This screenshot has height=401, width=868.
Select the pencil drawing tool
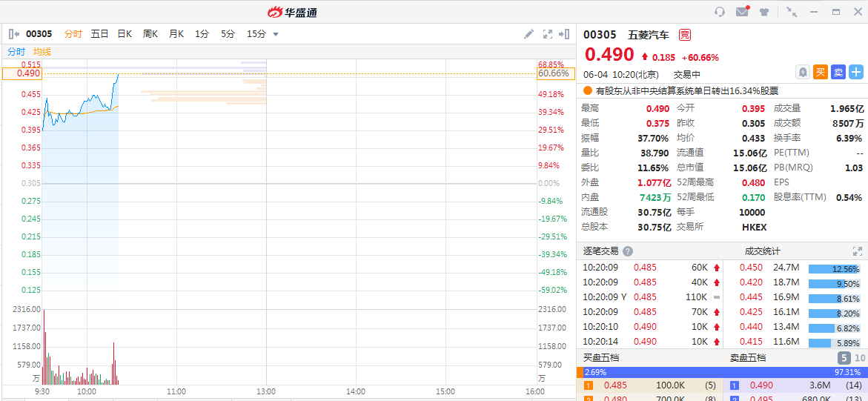pos(529,34)
